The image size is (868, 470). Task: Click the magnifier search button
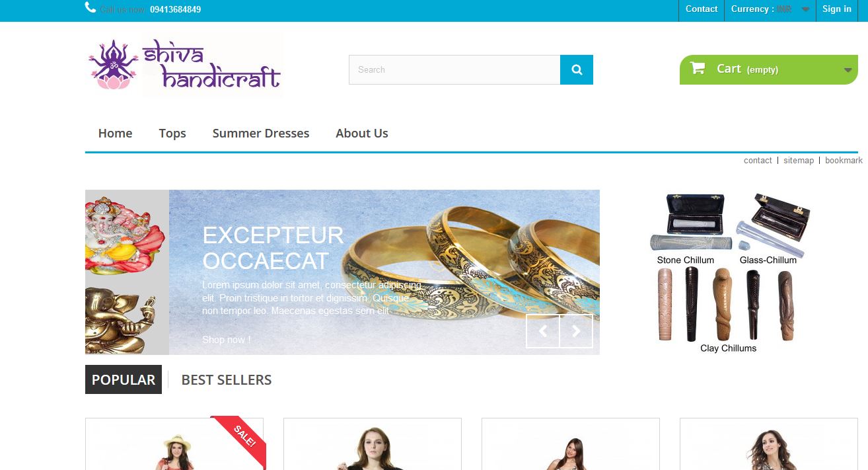(x=577, y=69)
